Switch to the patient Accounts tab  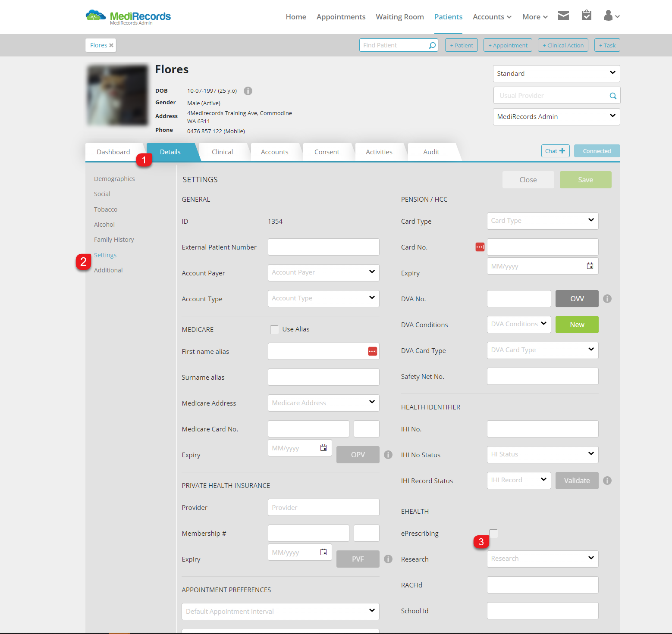[274, 152]
